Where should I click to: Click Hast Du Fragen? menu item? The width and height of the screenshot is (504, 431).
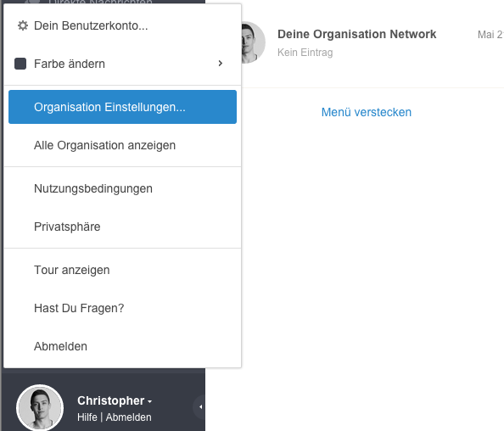(x=122, y=308)
